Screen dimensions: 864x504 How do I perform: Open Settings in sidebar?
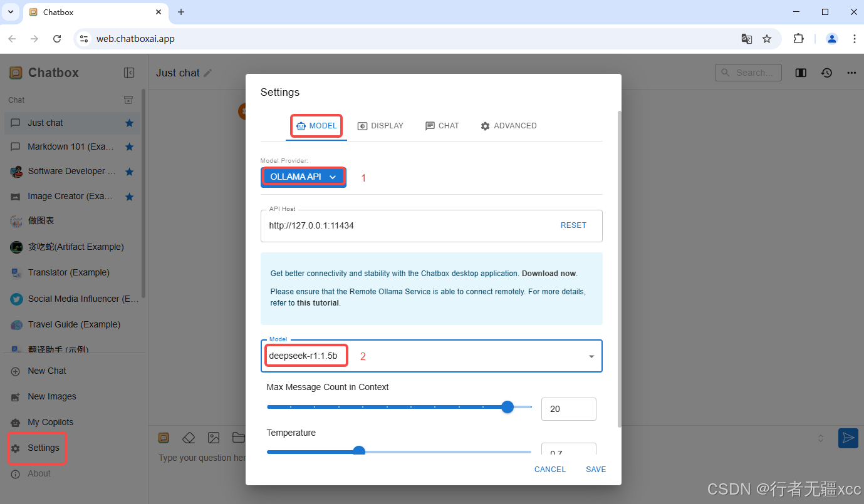[x=72, y=448]
